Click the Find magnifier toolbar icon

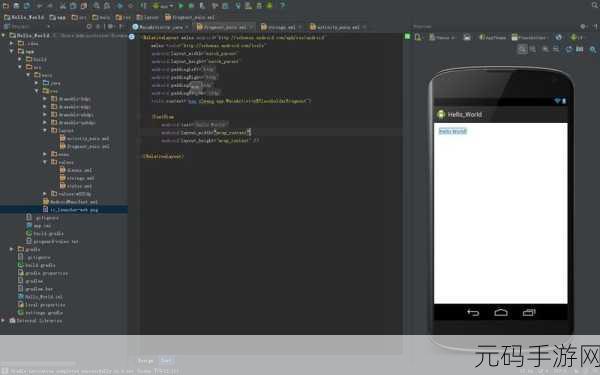coord(97,6)
